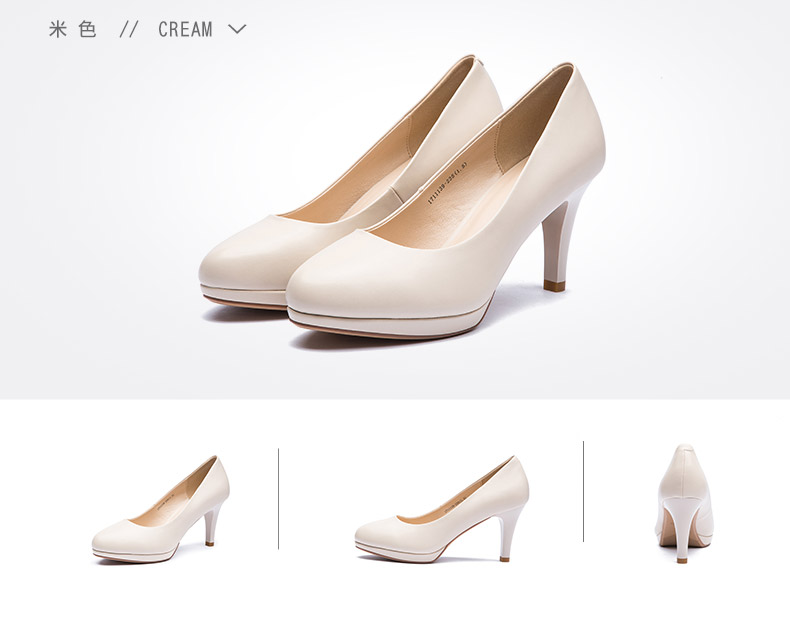Click the divider line between left and middle thumbnails

coord(278,498)
